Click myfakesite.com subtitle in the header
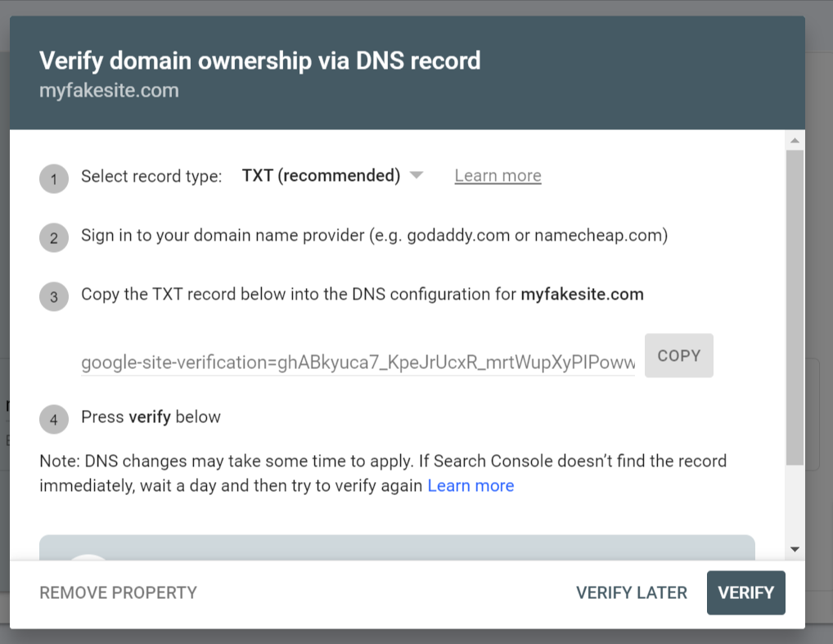833x644 pixels. [x=109, y=90]
